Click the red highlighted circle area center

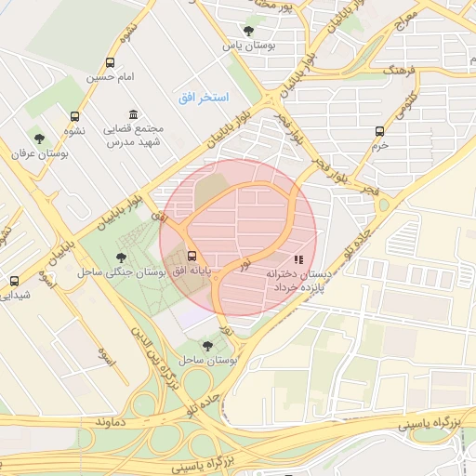[x=238, y=237]
